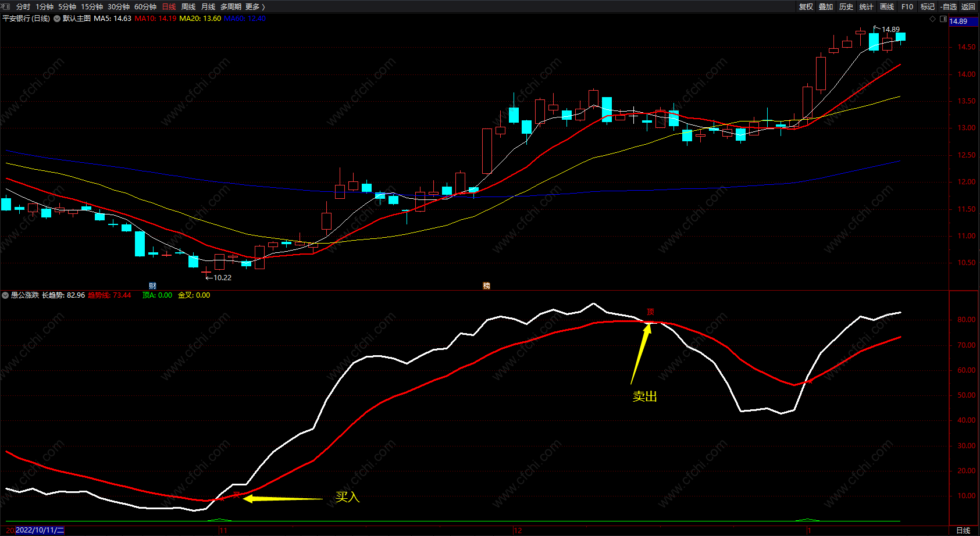Select the 周线 weekly period tab

tap(188, 7)
